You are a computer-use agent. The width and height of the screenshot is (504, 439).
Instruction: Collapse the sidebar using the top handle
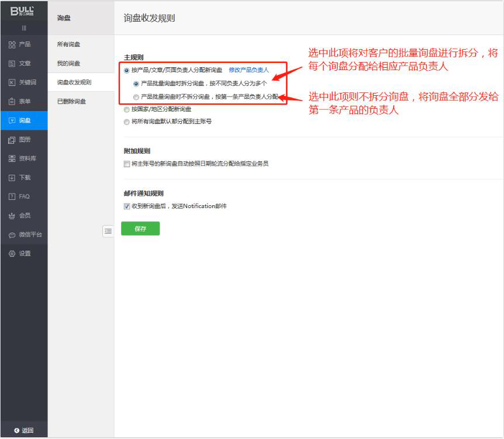click(24, 28)
